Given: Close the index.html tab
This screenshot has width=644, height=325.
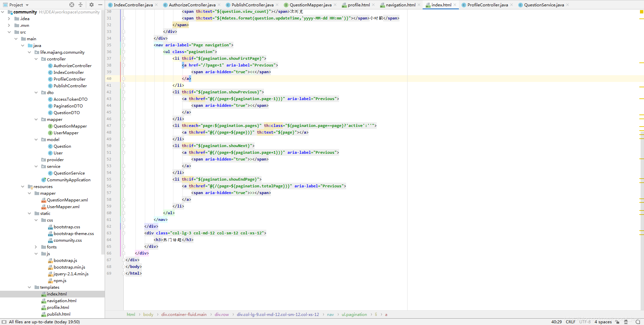Looking at the screenshot, I should tap(455, 5).
